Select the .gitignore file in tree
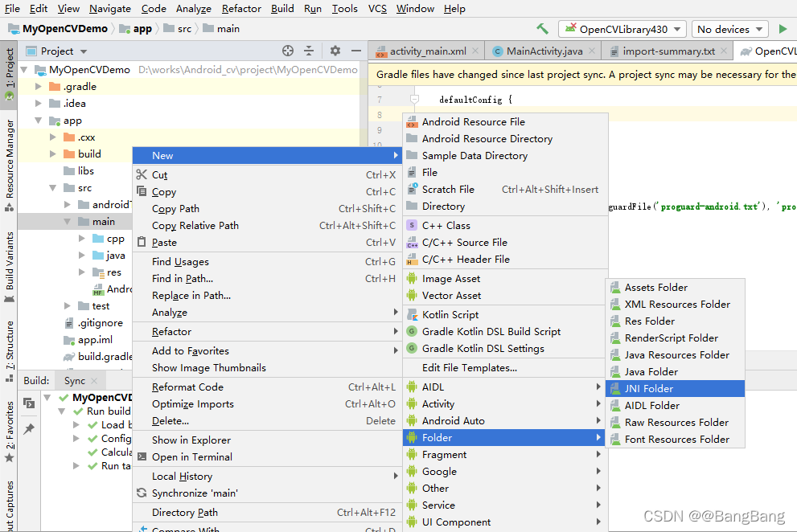797x532 pixels. click(94, 322)
